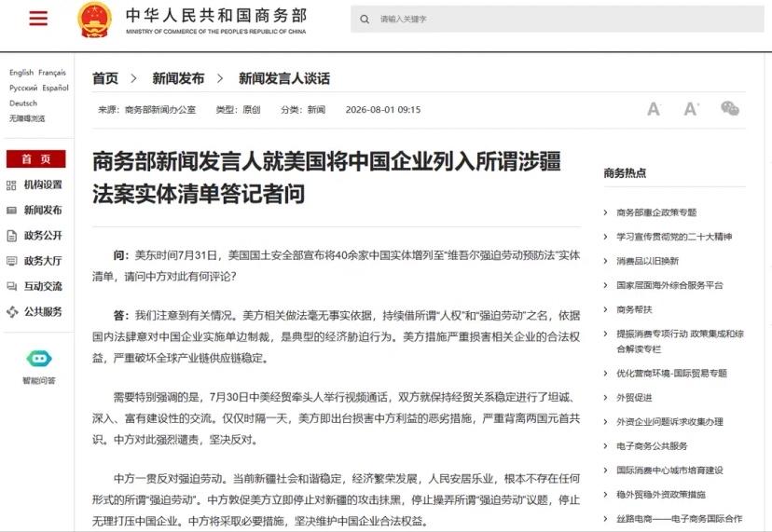Click the 机构设置 sidebar icon
Viewport: 772px width, 532px height.
[x=11, y=185]
